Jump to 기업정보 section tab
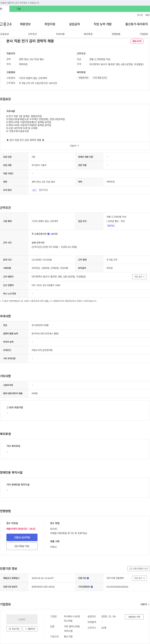This screenshot has height=644, width=150. (x=144, y=34)
